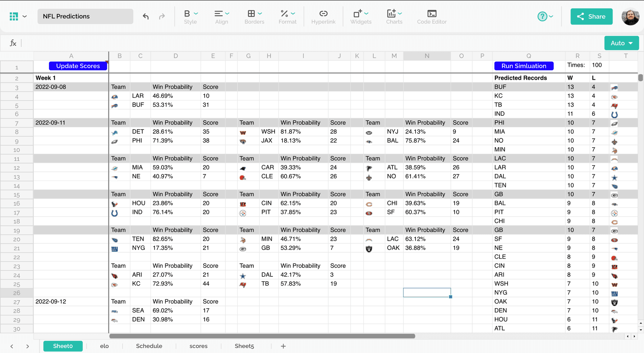Open the Widgets tool
The image size is (644, 353).
tap(361, 17)
